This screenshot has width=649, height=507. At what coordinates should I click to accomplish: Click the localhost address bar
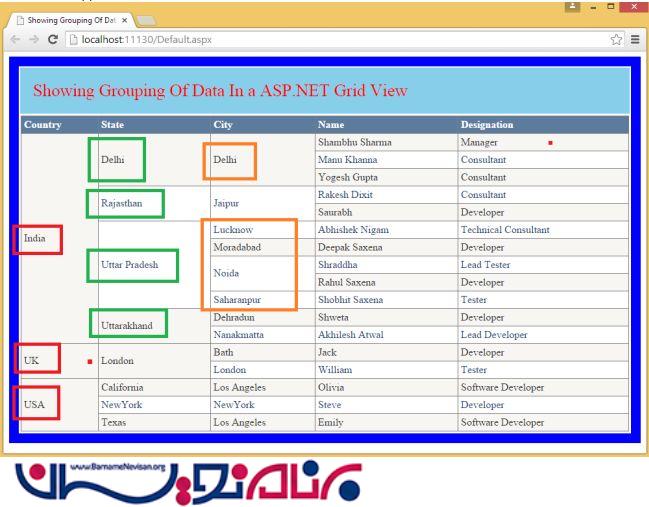(x=300, y=39)
